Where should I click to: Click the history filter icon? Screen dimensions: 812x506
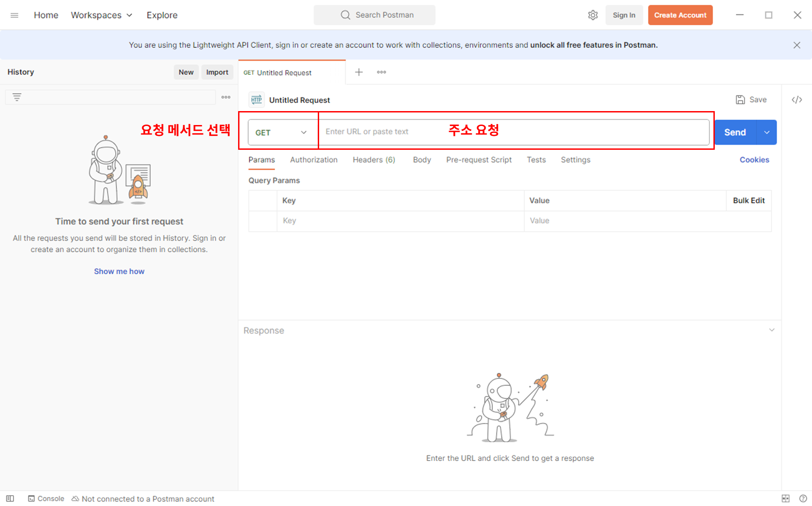coord(17,97)
